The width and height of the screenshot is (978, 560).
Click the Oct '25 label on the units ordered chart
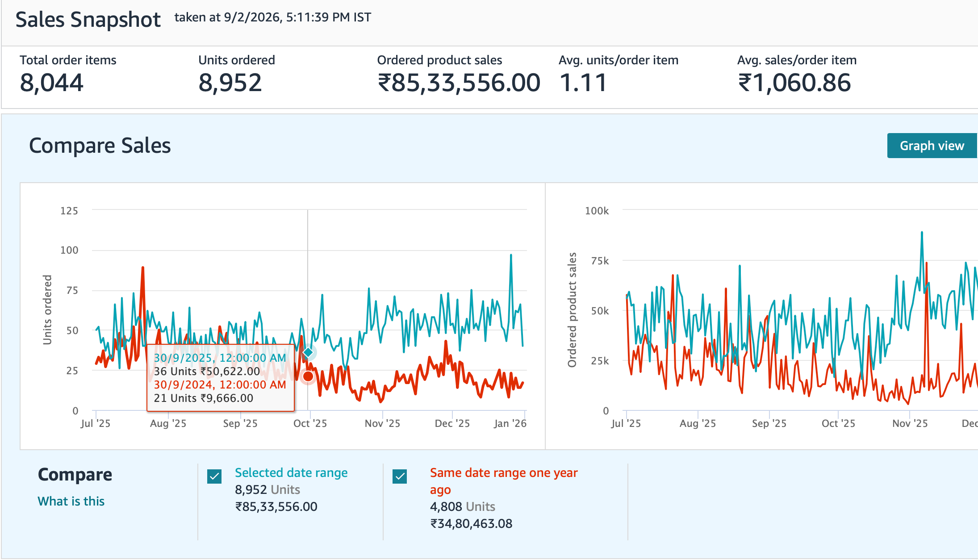click(310, 423)
